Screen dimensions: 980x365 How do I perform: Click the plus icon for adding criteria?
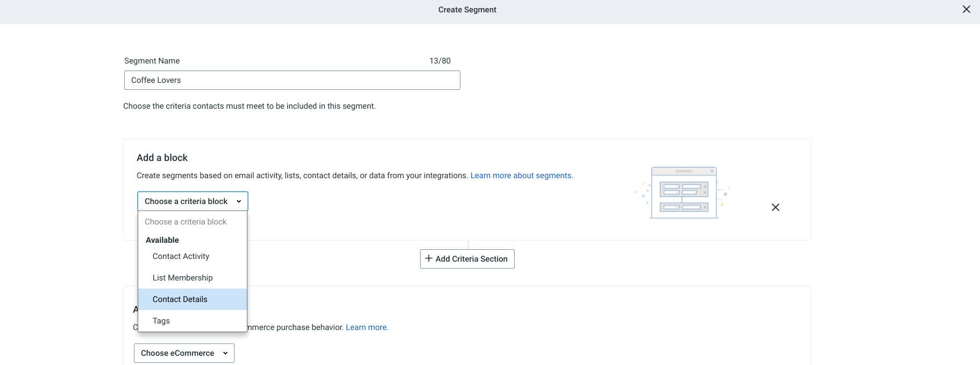(429, 258)
